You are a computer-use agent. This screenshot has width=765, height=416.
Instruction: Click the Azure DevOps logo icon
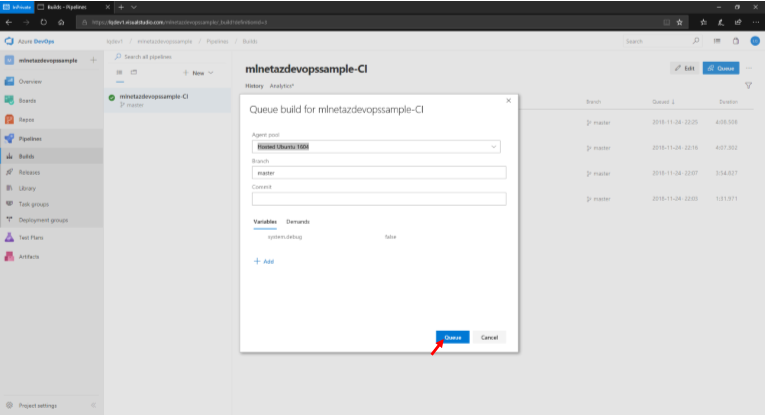9,41
